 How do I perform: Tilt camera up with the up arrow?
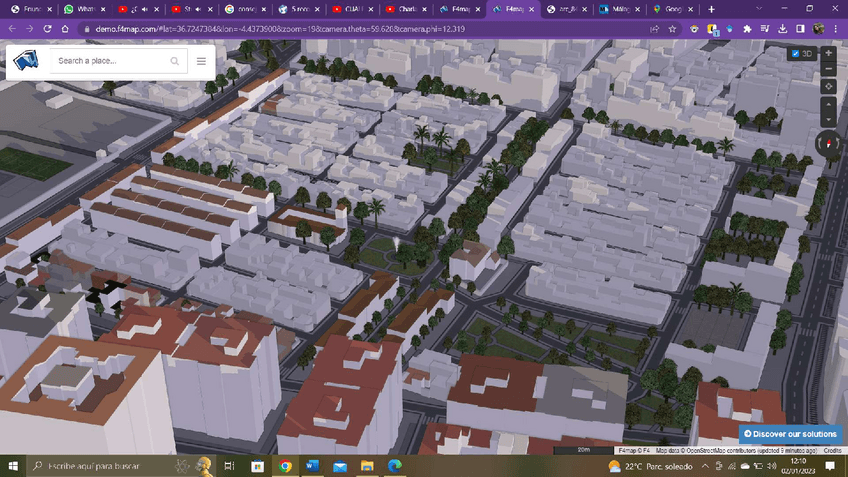(x=829, y=105)
